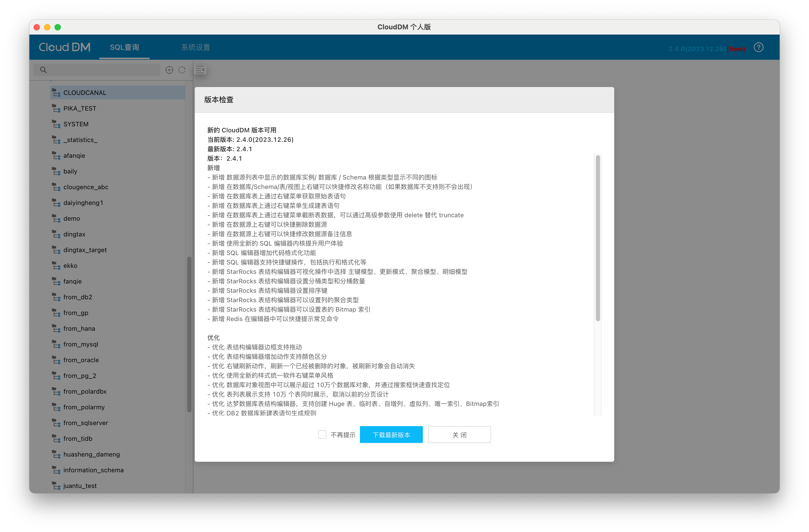Click the schema icon next to dingtax_target

point(56,250)
